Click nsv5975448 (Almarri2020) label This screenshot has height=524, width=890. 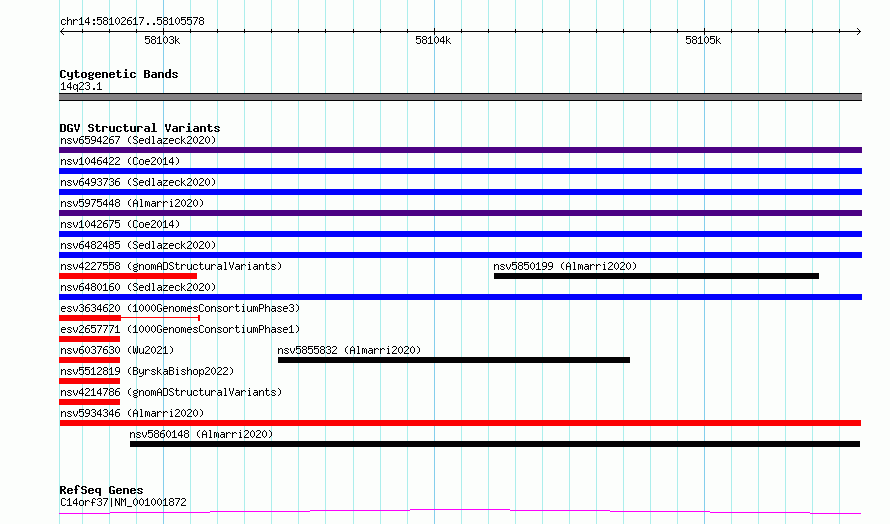coord(132,203)
